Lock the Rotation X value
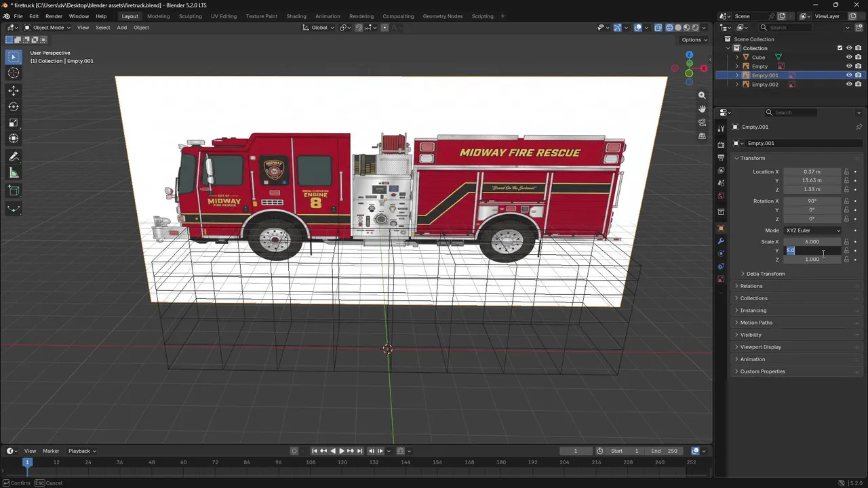 point(846,201)
